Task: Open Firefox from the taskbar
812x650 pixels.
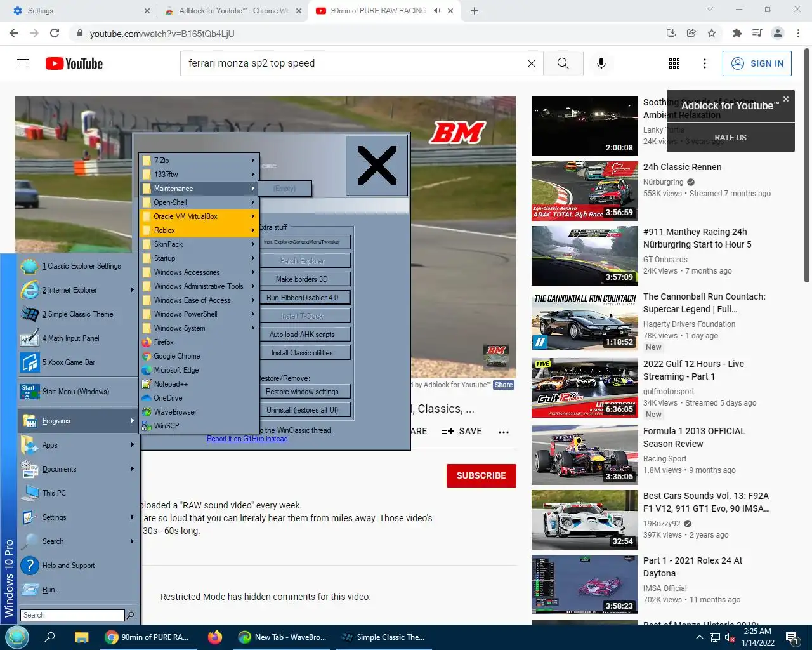Action: tap(215, 637)
